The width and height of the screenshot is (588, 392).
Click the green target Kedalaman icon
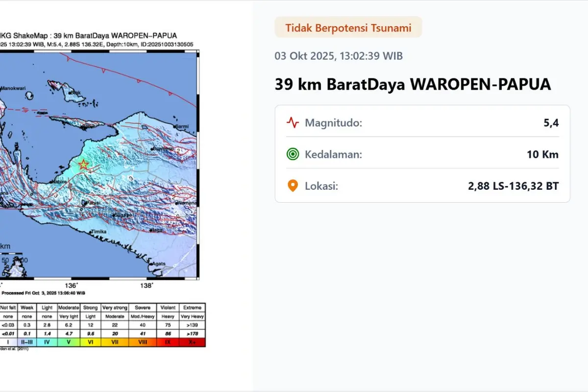(x=293, y=154)
